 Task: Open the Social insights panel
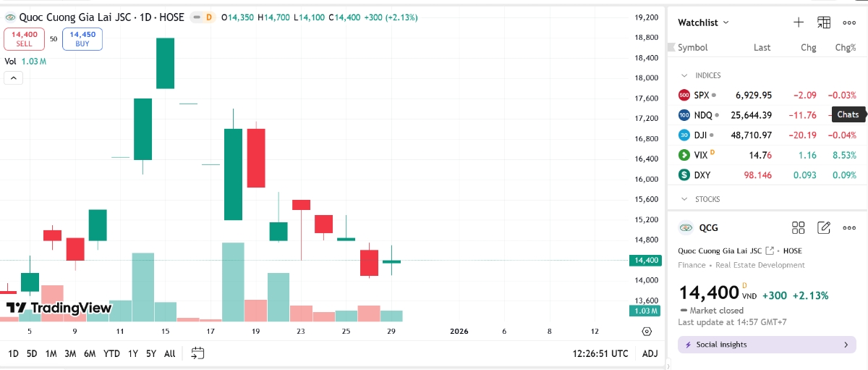(767, 345)
